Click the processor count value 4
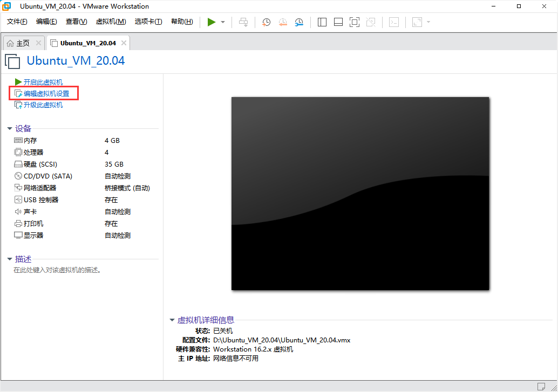Screen dimensions: 558x392 tap(106, 152)
